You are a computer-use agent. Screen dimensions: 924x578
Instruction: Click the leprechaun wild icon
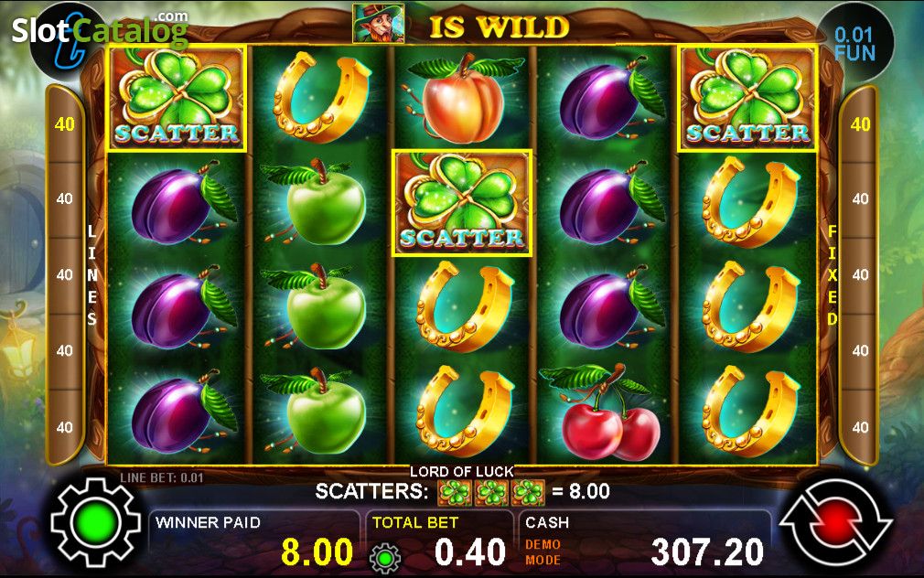click(x=379, y=24)
